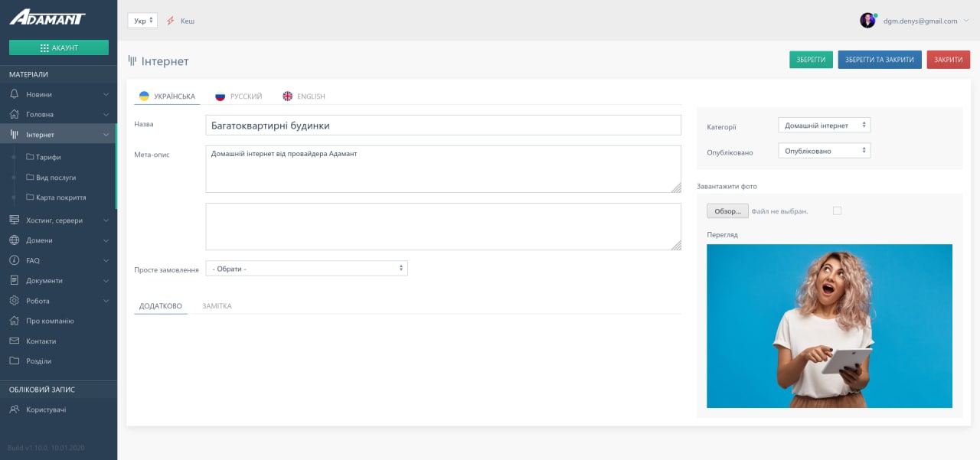Expand the Документи chevron
Image resolution: width=980 pixels, height=460 pixels.
[106, 280]
